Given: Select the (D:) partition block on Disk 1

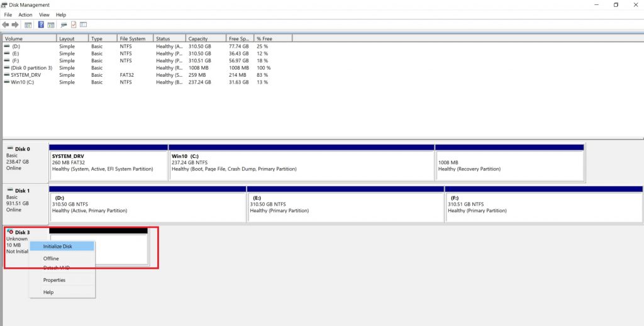Looking at the screenshot, I should pos(147,205).
